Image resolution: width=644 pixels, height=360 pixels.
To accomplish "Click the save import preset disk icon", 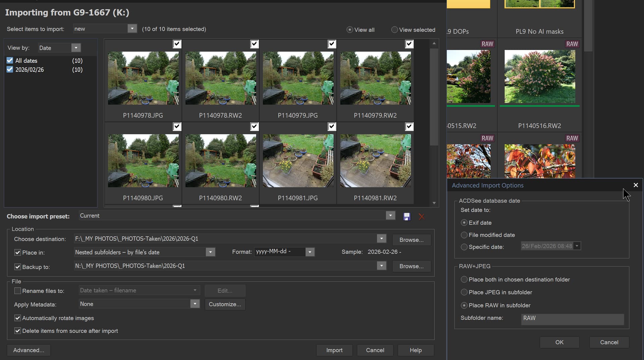I will (x=407, y=217).
